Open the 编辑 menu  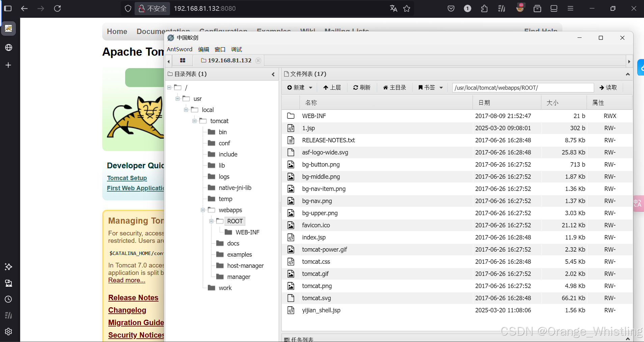[x=203, y=49]
